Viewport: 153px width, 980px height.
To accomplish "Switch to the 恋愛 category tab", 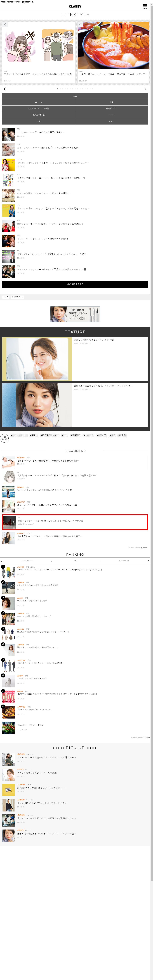I will (x=38, y=121).
